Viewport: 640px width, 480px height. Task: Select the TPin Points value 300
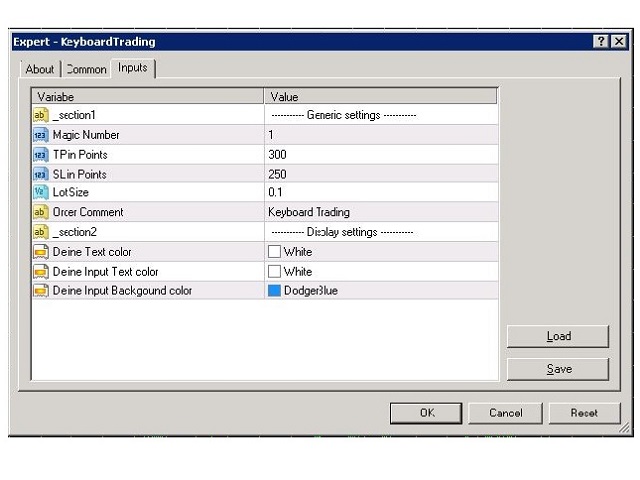click(x=278, y=155)
